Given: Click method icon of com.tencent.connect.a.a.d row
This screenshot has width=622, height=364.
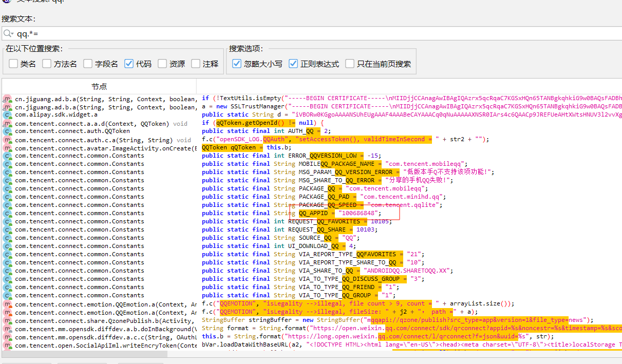Looking at the screenshot, I should (x=8, y=123).
